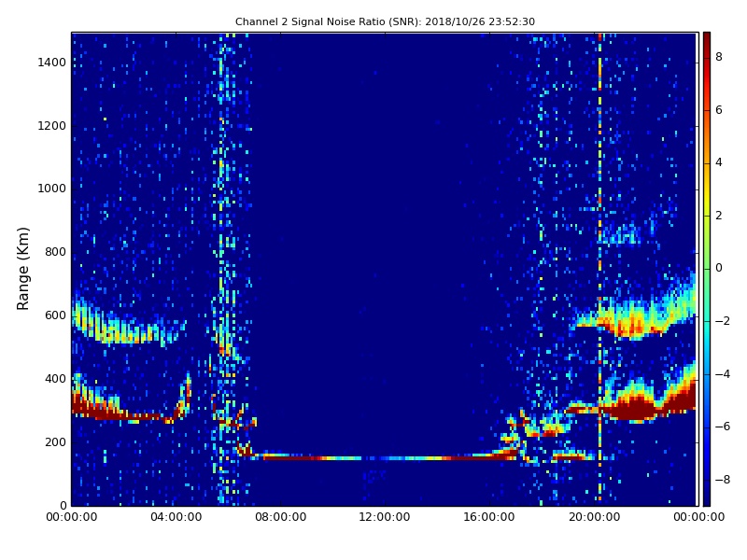Click the colorbar tick label 8
Viewport: 747px width, 560px height.
tap(719, 57)
